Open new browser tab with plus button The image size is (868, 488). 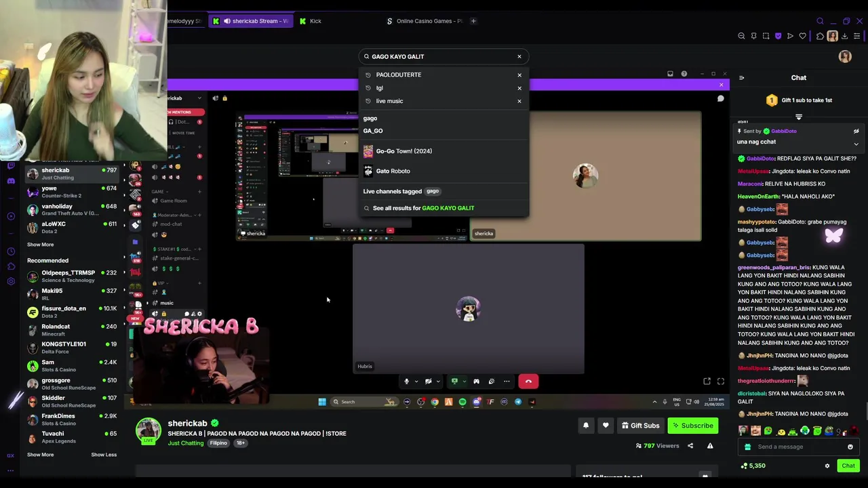pos(473,21)
